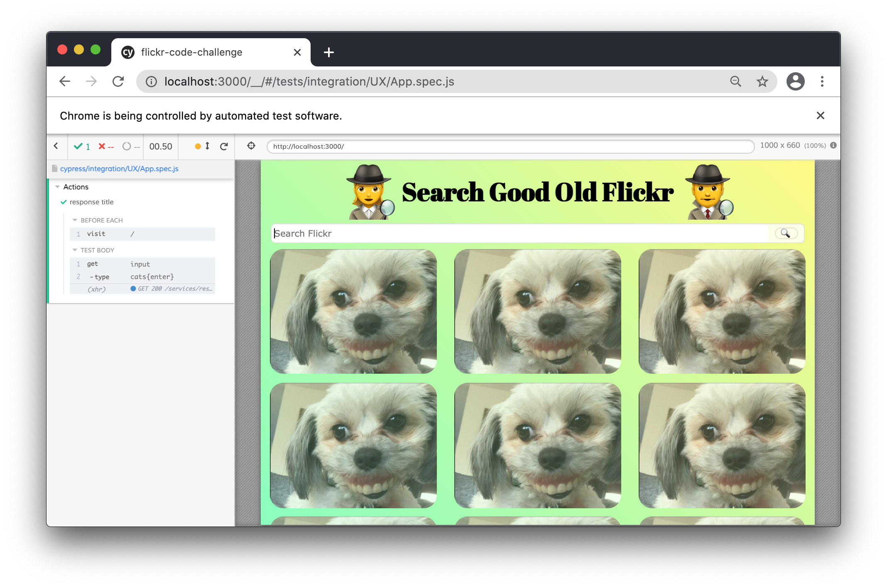Go back to Cypress tests list

point(56,146)
